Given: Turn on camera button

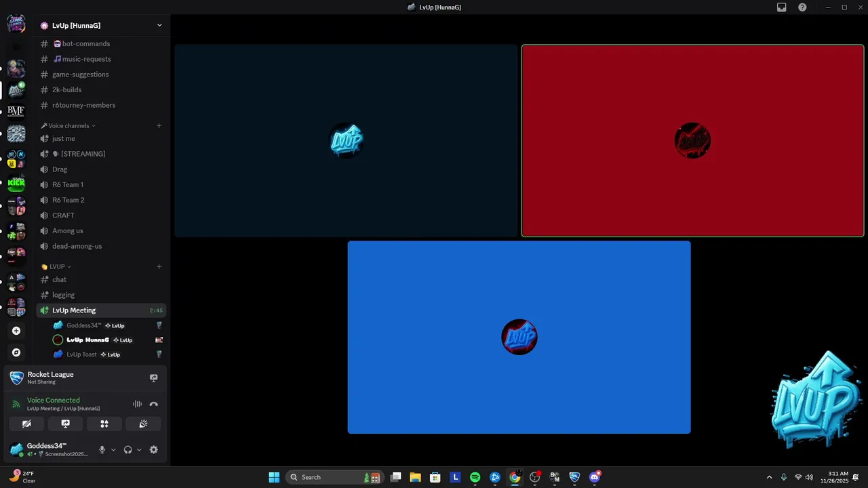Looking at the screenshot, I should 26,424.
